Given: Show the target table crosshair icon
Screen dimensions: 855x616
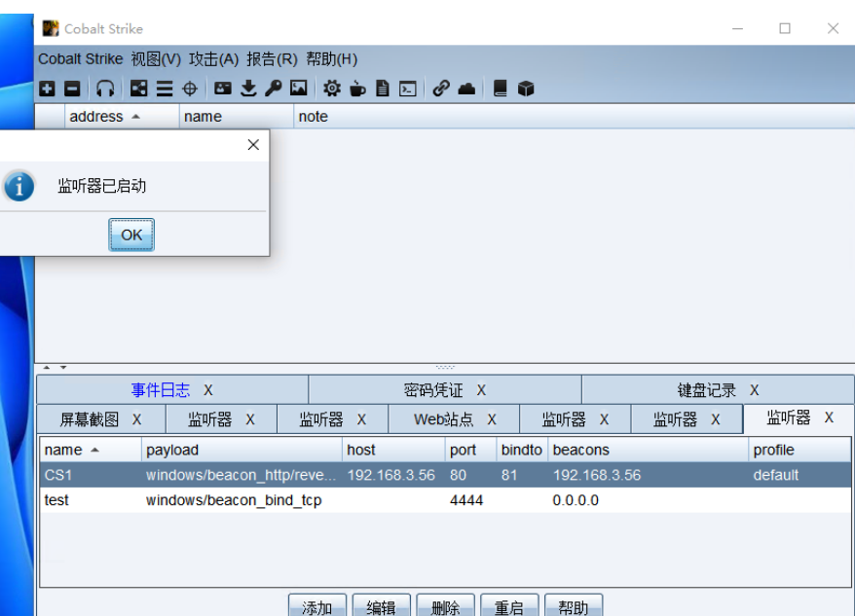Looking at the screenshot, I should click(190, 89).
